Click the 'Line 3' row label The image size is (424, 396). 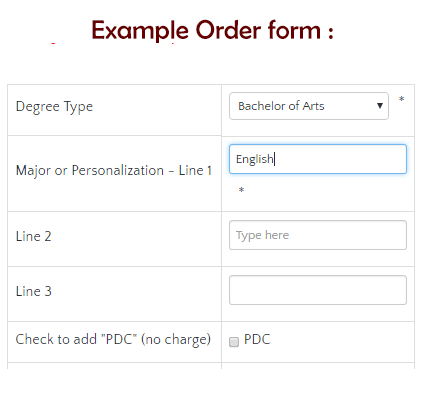pos(34,291)
